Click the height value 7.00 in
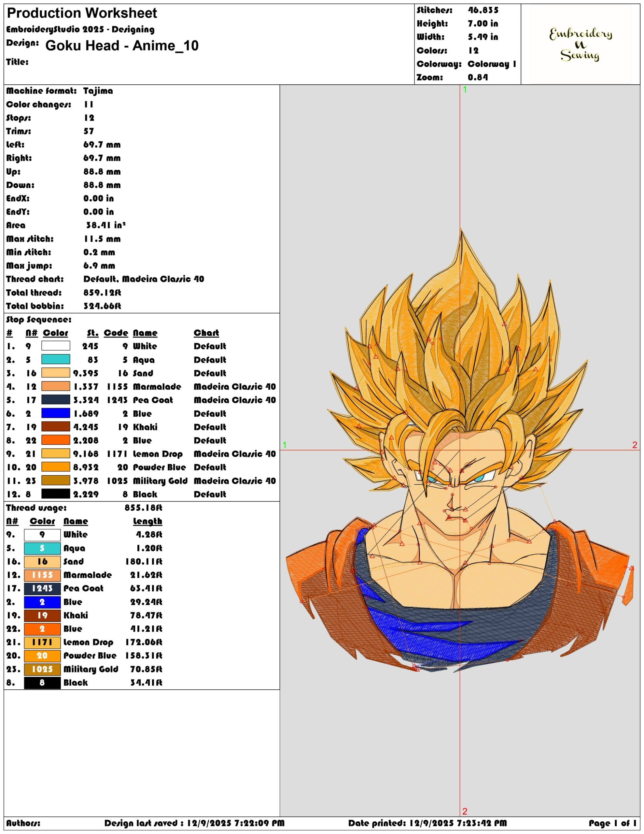The image size is (644, 834). (483, 24)
